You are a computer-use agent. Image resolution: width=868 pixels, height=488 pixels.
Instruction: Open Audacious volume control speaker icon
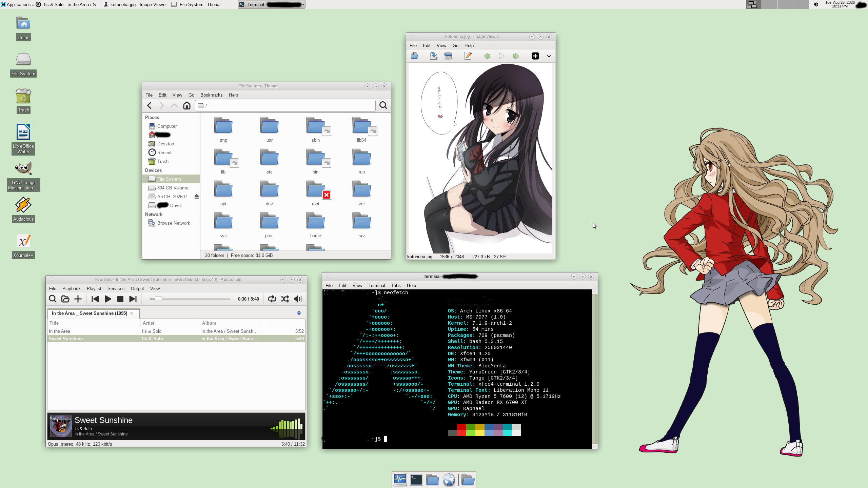pos(298,299)
